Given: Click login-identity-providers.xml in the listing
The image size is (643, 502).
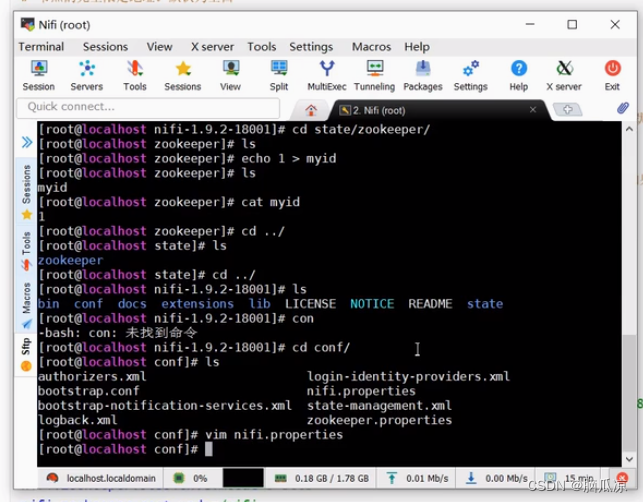Looking at the screenshot, I should click(x=408, y=376).
